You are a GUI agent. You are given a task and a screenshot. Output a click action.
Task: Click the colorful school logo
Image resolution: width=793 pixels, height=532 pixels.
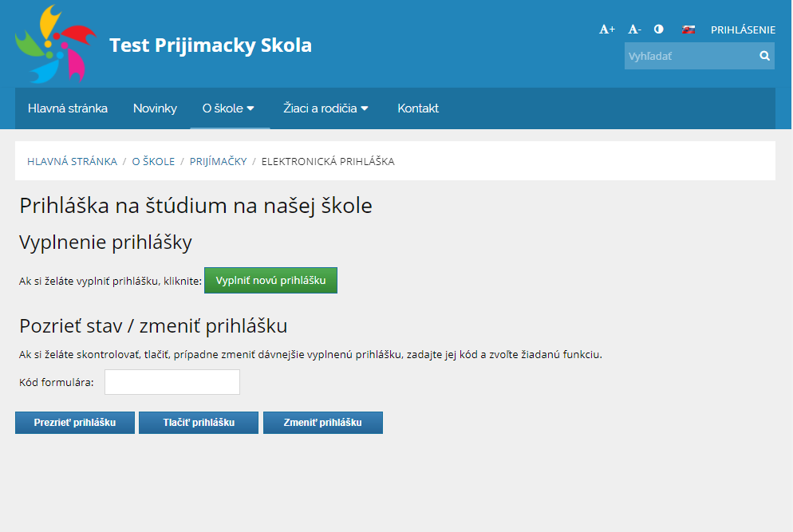click(56, 44)
